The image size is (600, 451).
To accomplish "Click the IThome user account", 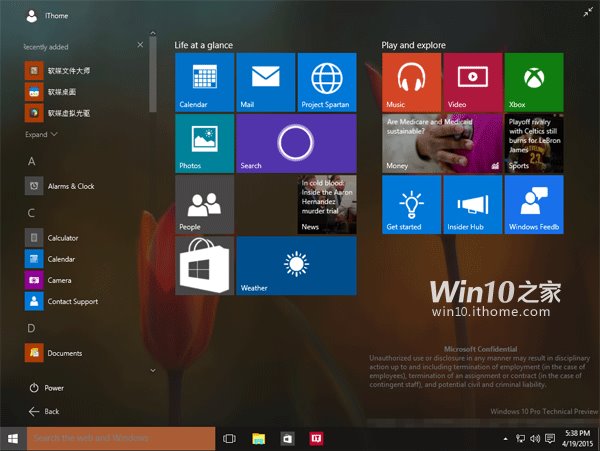I will click(47, 16).
